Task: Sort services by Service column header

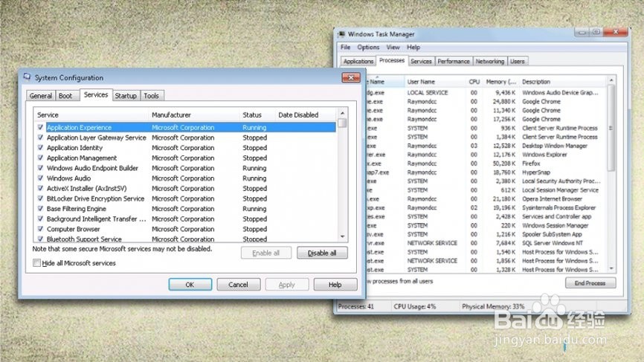Action: [x=91, y=115]
